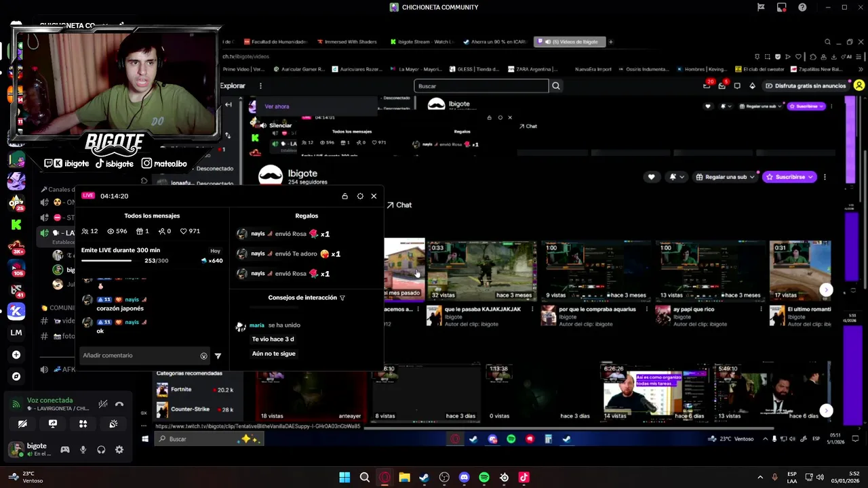Click 'Aún no te sigue' tag
The height and width of the screenshot is (488, 868).
(x=273, y=354)
